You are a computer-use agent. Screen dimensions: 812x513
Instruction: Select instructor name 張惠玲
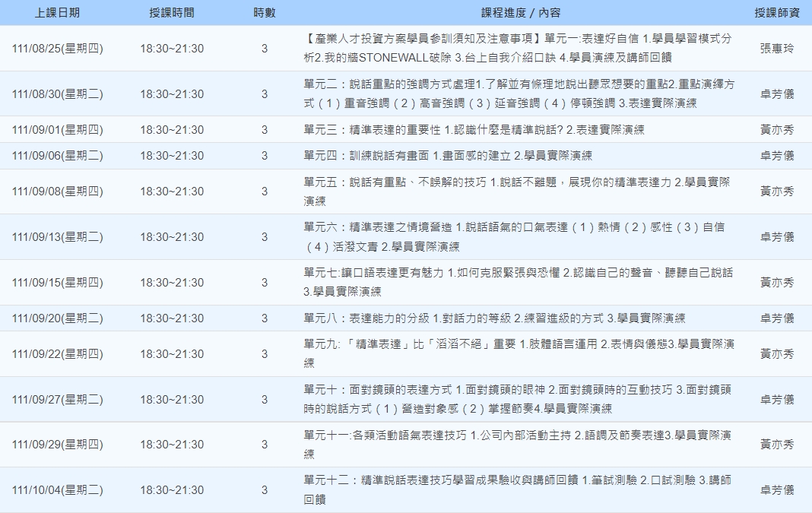pyautogui.click(x=777, y=49)
